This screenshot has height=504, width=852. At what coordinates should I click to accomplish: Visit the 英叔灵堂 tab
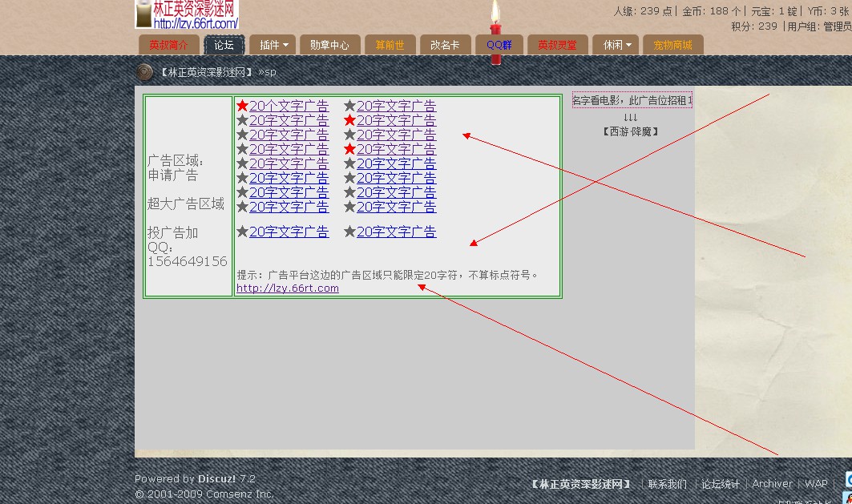coord(558,45)
